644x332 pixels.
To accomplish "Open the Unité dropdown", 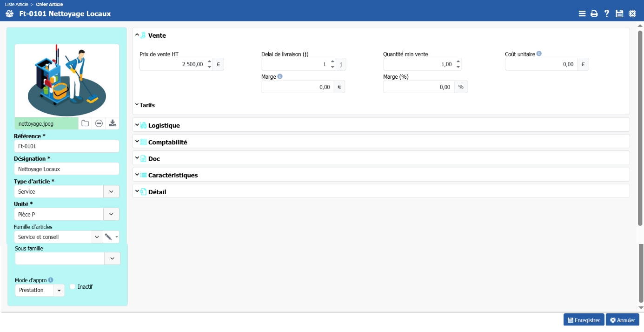I will click(x=111, y=214).
